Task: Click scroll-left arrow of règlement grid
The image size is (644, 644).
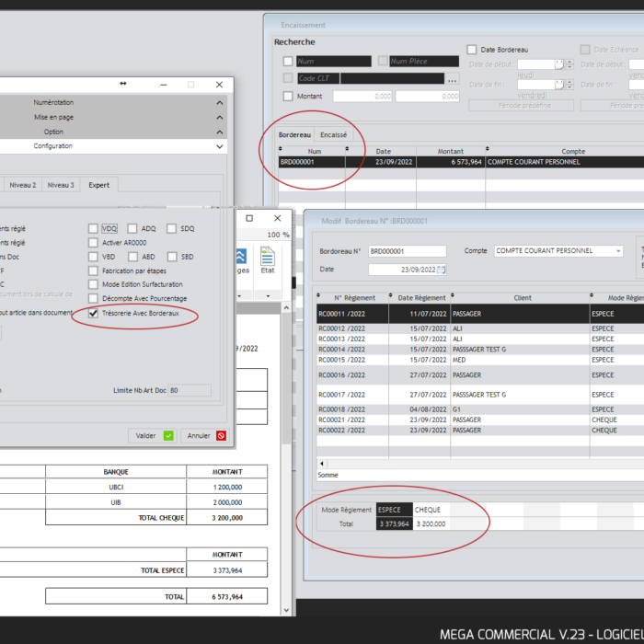Action: [x=322, y=464]
